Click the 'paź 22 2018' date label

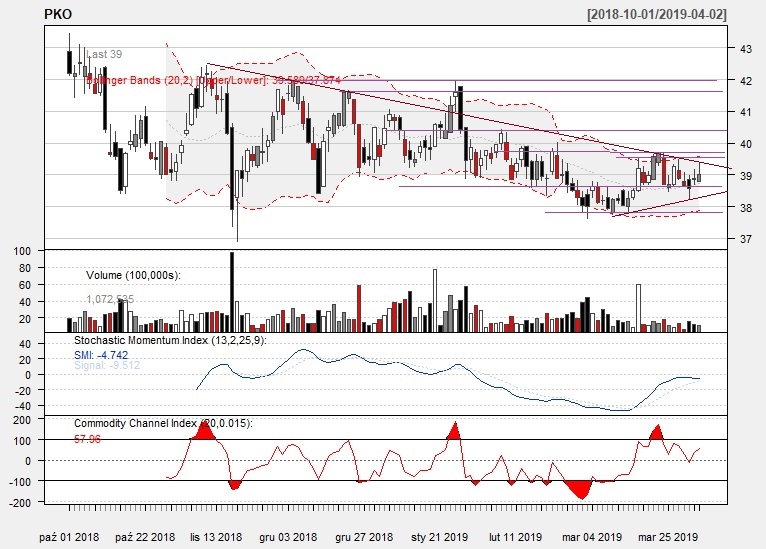click(145, 537)
